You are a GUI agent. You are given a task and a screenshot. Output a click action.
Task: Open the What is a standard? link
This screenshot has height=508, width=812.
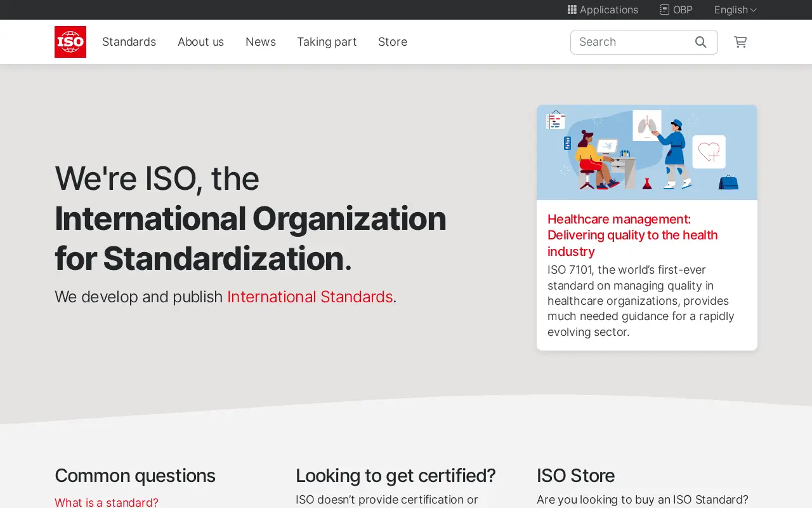107,502
